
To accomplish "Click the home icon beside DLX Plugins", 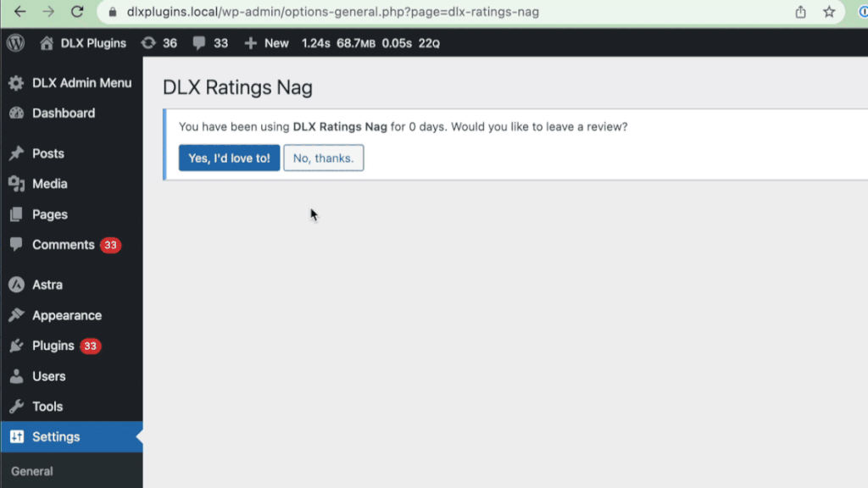I will (47, 43).
